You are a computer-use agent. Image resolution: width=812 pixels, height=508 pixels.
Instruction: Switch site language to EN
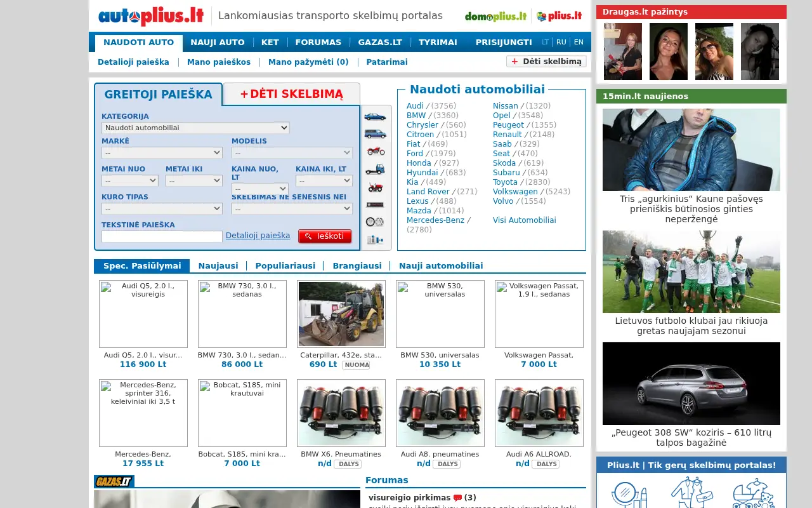click(579, 43)
